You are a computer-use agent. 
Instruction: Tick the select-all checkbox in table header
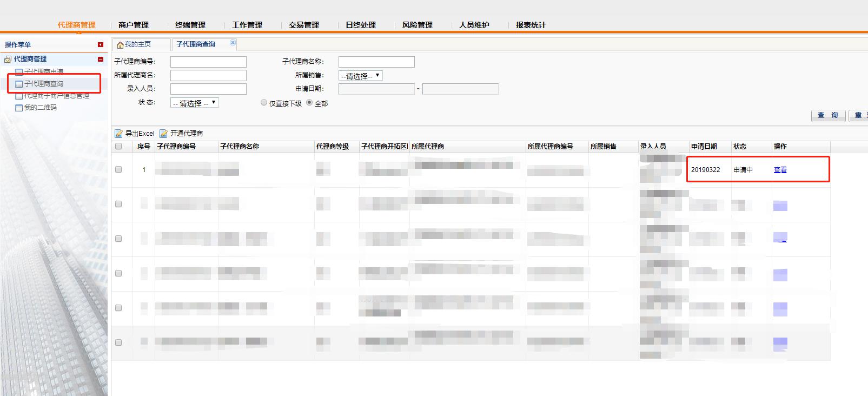(118, 146)
